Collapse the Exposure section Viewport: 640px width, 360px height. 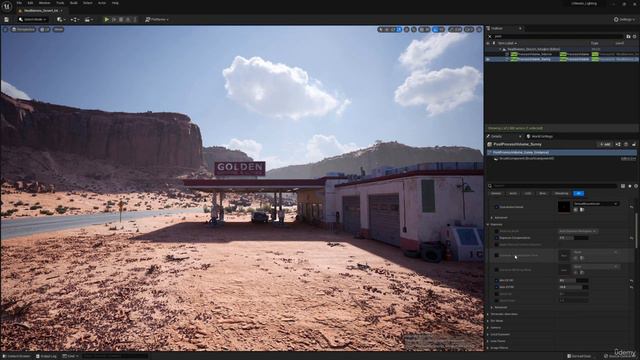[x=488, y=224]
